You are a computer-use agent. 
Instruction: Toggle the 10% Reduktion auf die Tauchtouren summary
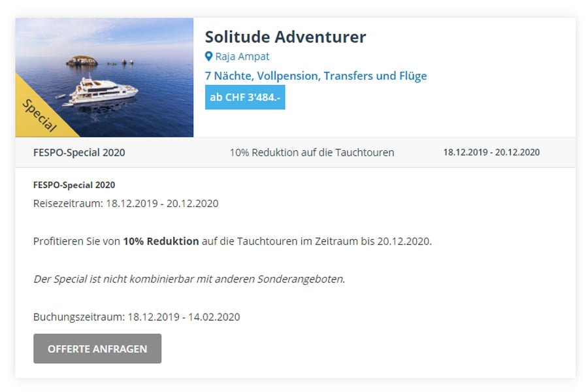click(312, 153)
